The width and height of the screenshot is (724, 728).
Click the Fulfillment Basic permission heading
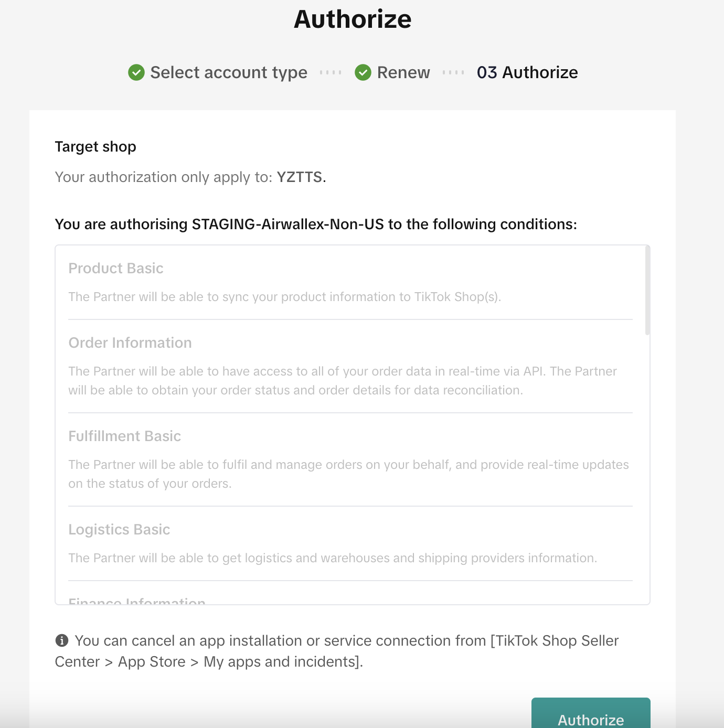click(x=125, y=436)
